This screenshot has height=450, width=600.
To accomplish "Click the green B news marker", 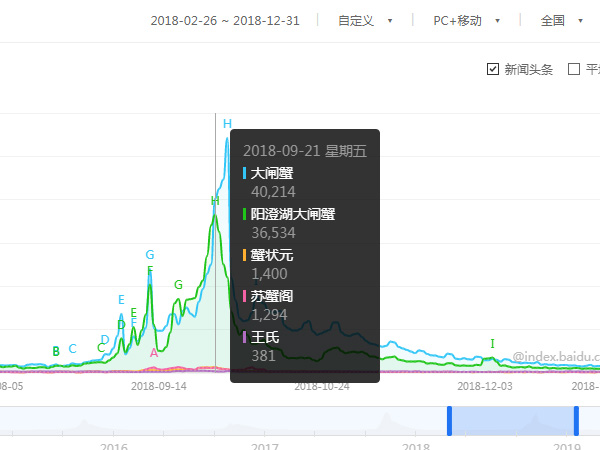I will pos(56,351).
